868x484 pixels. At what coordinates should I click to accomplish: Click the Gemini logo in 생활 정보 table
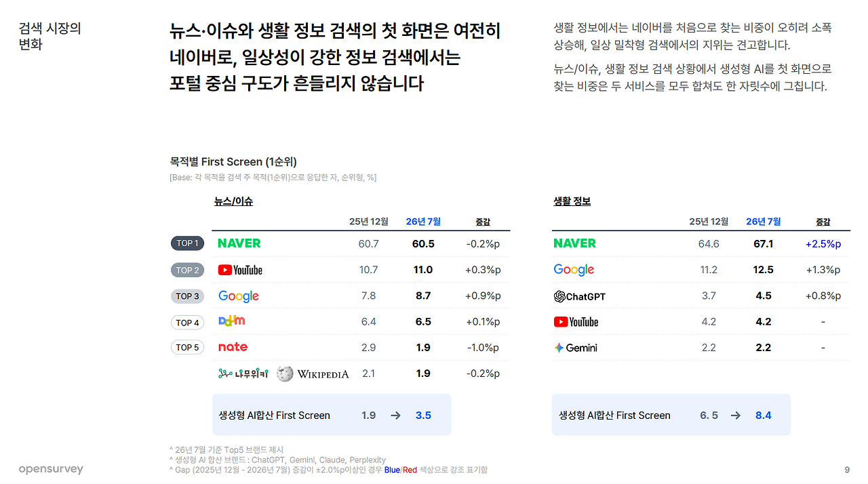(576, 348)
